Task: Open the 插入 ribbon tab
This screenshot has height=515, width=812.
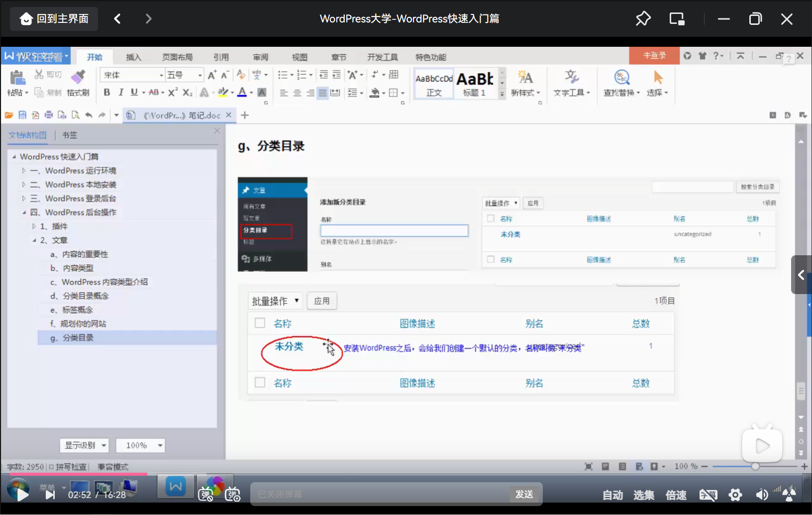Action: coord(133,57)
